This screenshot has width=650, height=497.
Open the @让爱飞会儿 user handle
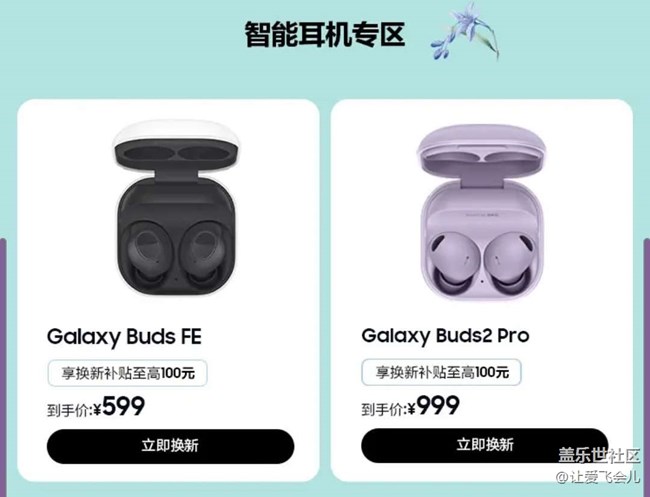coord(597,477)
